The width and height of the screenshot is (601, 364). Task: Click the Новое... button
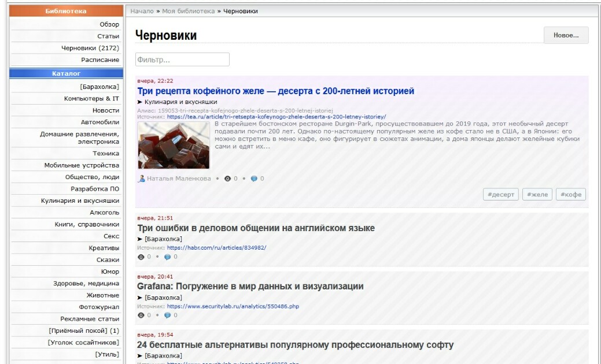click(566, 35)
